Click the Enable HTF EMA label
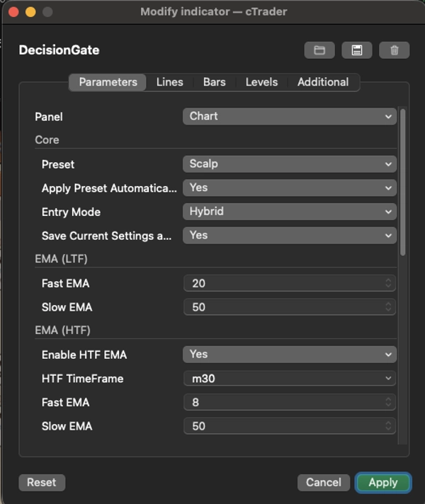This screenshot has height=504, width=425. click(x=84, y=355)
